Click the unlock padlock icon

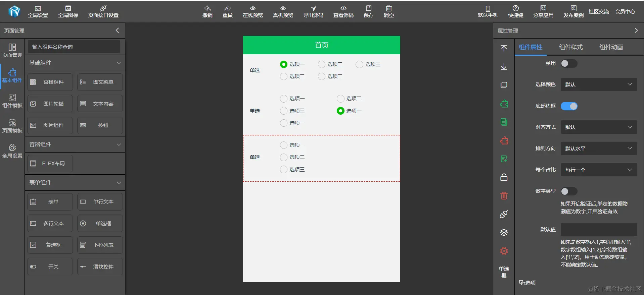[504, 177]
